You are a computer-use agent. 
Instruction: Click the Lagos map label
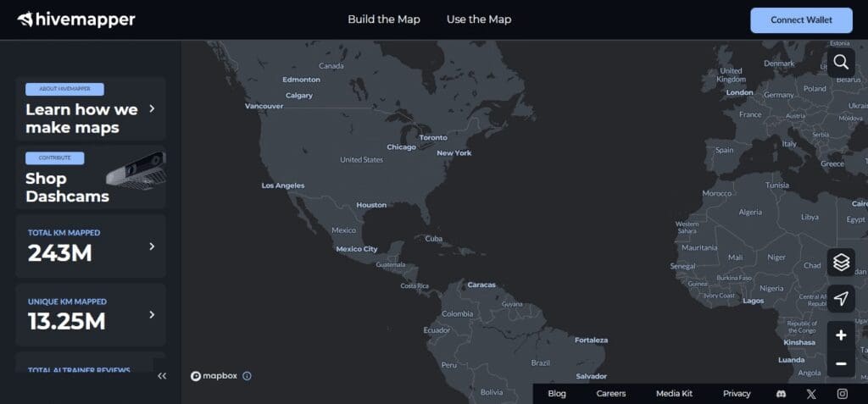pyautogui.click(x=753, y=301)
